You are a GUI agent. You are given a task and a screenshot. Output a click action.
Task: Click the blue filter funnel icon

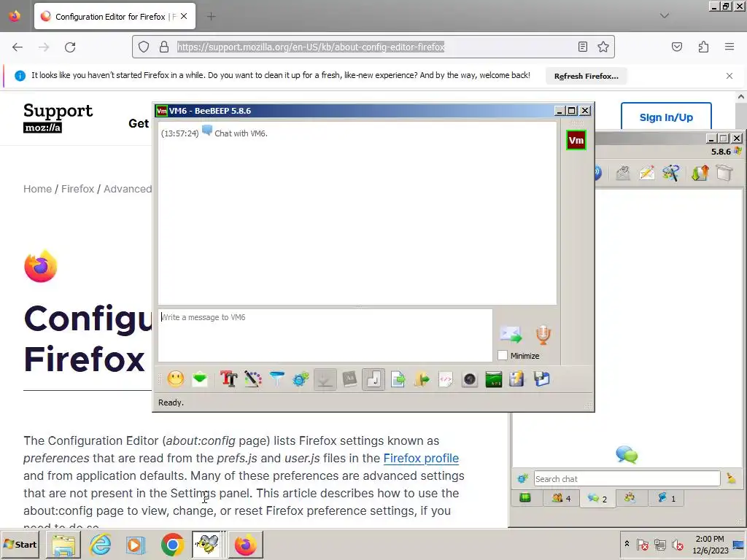pos(276,379)
